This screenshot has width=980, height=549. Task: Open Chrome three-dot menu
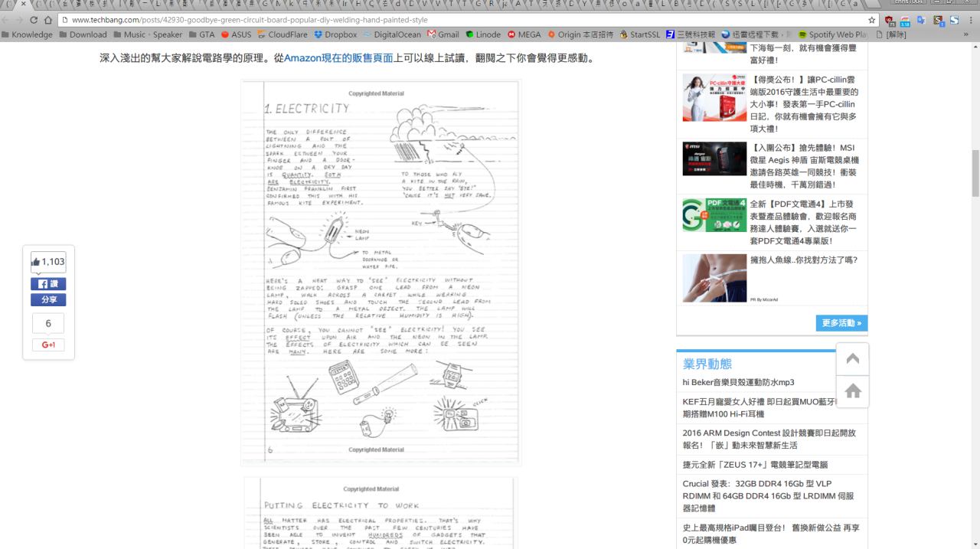pos(972,20)
